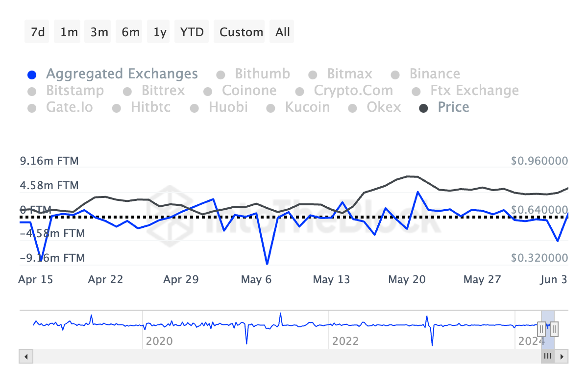This screenshot has height=392, width=588.
Task: Switch to the 1m time range
Action: (69, 32)
